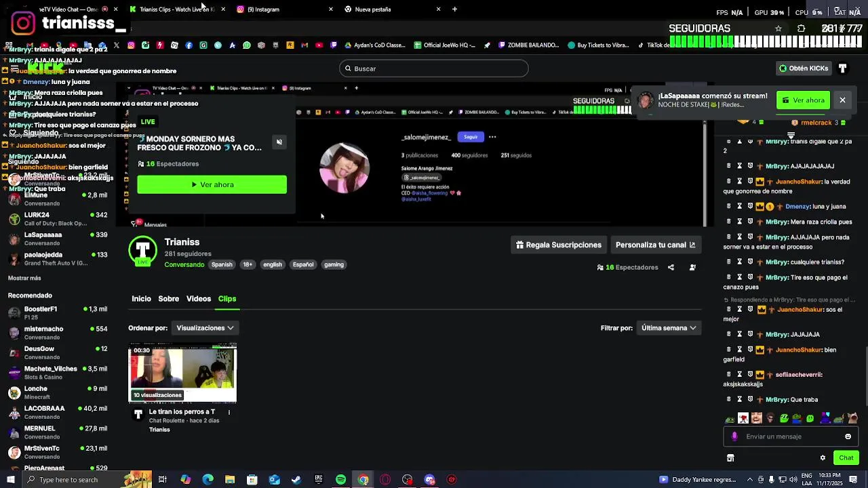Screen dimensions: 868x488
Task: Click Personaliza tu canal button
Action: [655, 245]
